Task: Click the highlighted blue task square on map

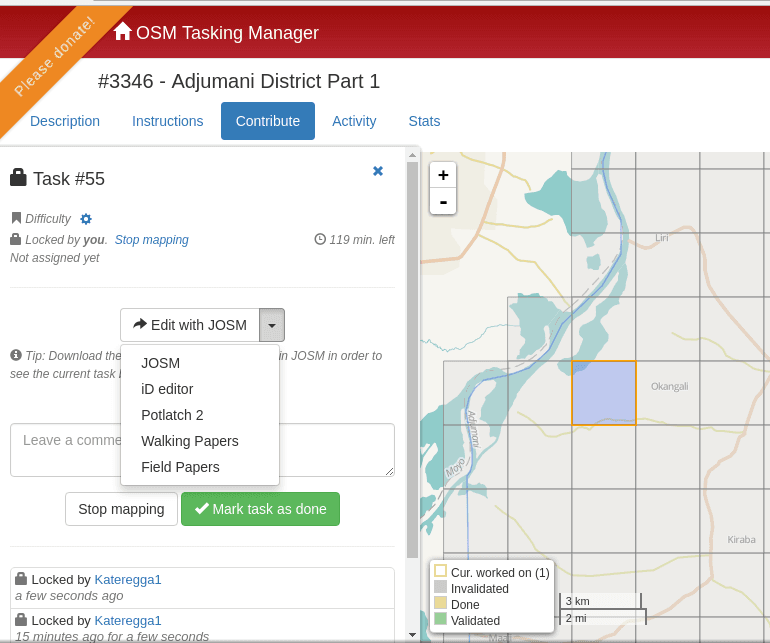Action: tap(604, 393)
